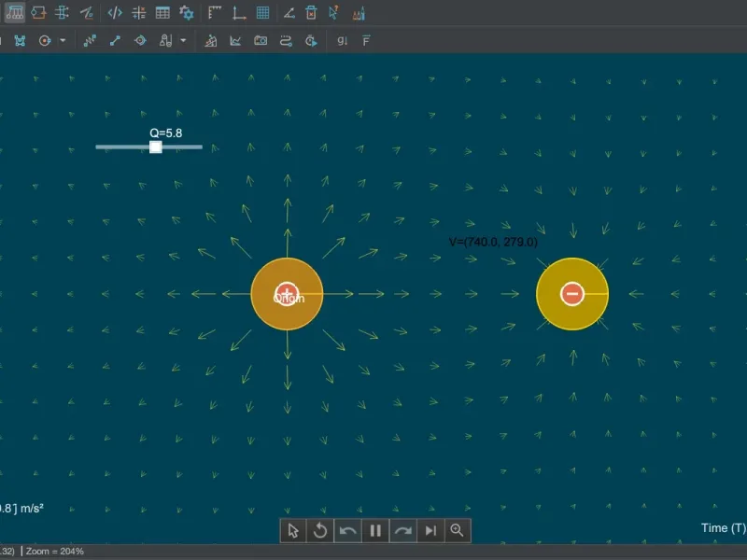Choose the pointer select tool in playback bar

[x=293, y=530]
